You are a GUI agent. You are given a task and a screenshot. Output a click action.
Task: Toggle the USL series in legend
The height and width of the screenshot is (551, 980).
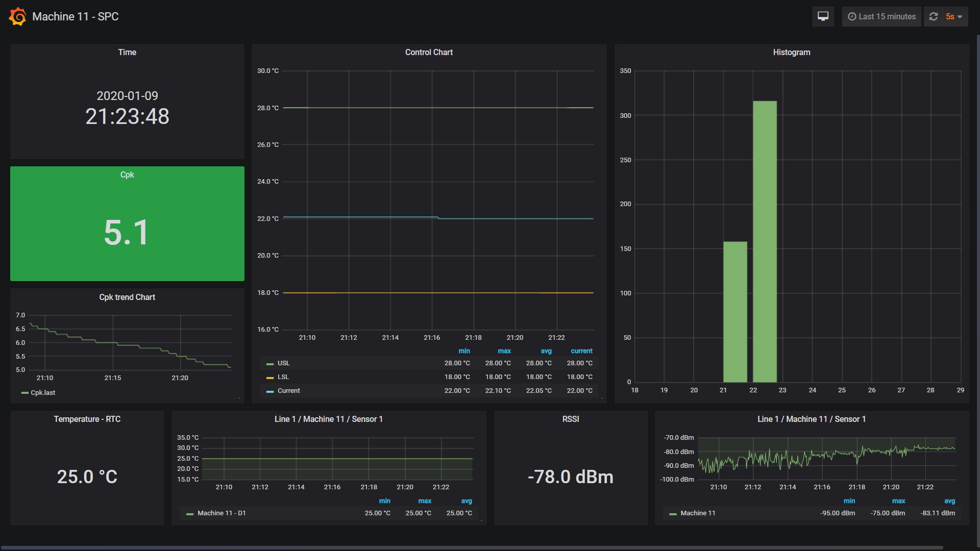tap(283, 363)
